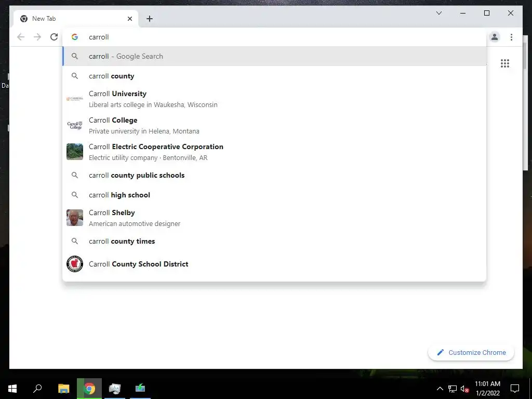This screenshot has height=399, width=532.
Task: Close the New Tab tab
Action: pyautogui.click(x=129, y=19)
